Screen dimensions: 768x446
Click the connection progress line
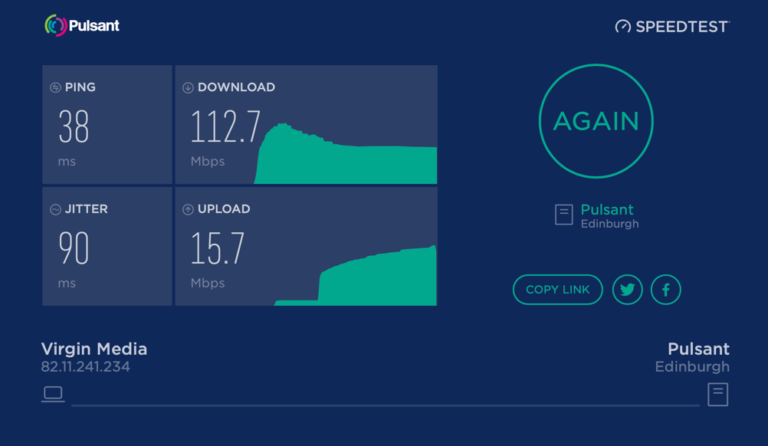coord(385,405)
